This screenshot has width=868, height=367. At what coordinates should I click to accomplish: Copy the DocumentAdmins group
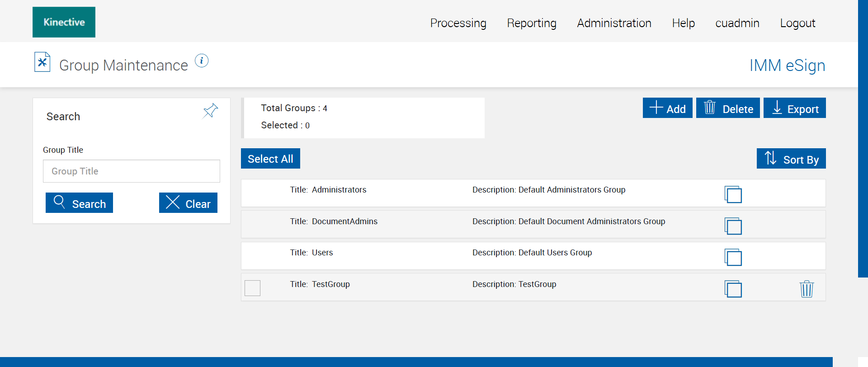[733, 226]
